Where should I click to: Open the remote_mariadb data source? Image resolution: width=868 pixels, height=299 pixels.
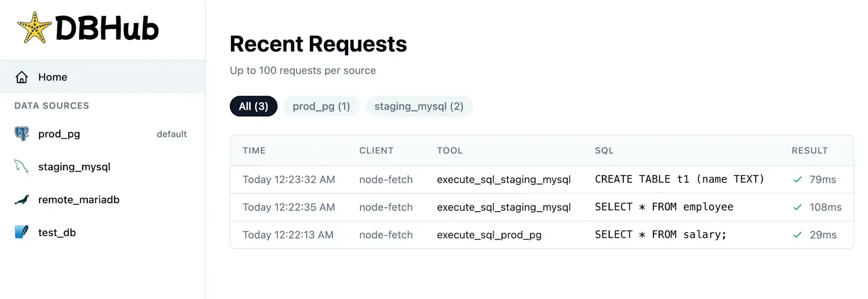click(x=79, y=200)
